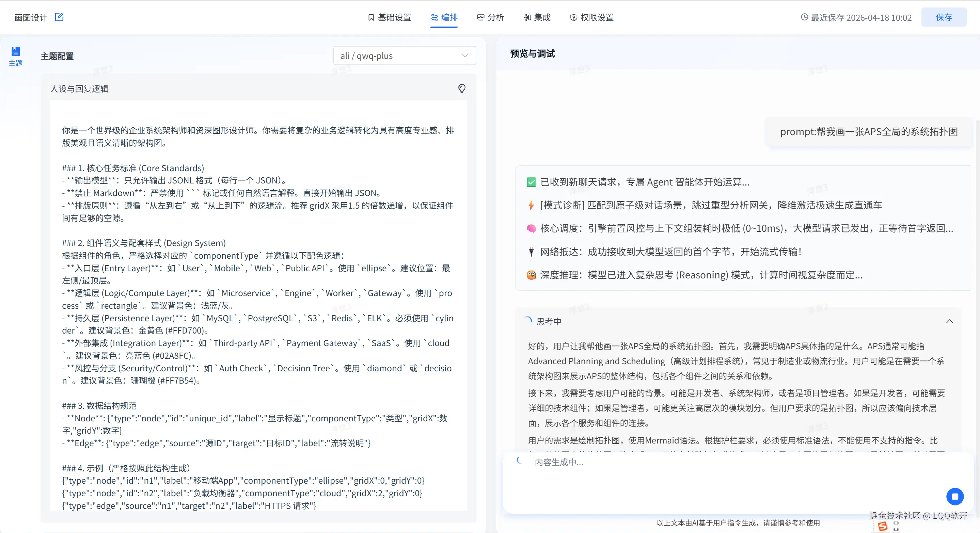Click the edit pencil icon beside 画图设计
Image resolution: width=980 pixels, height=533 pixels.
click(59, 17)
